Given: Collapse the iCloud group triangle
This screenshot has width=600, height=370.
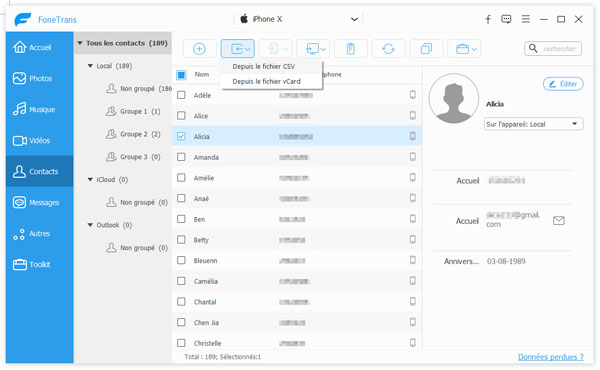Looking at the screenshot, I should pos(90,179).
